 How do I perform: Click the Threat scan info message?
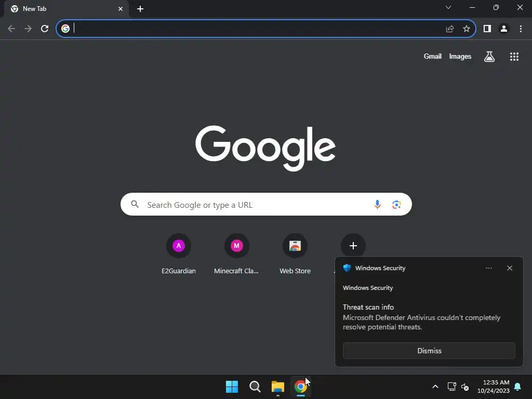point(422,317)
